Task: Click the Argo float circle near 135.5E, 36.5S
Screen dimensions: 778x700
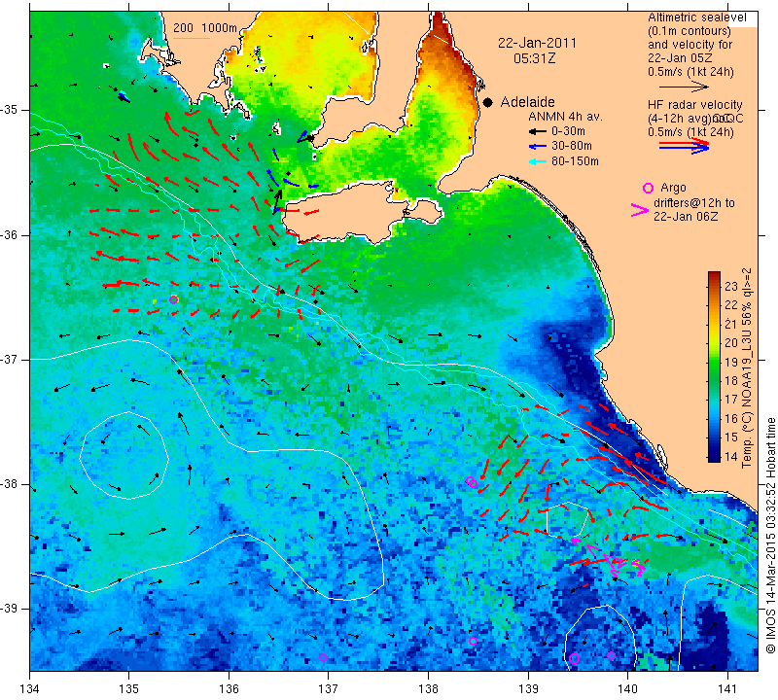Action: click(x=174, y=299)
